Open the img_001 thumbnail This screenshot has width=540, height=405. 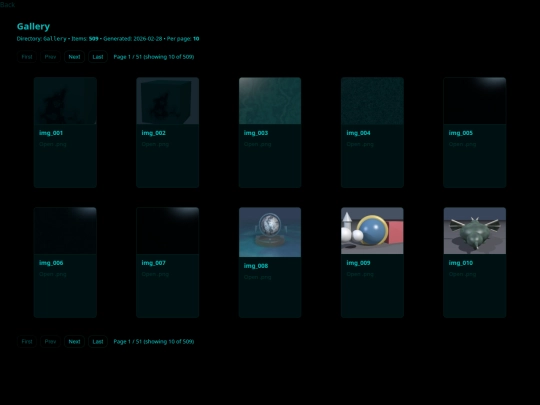click(x=65, y=101)
